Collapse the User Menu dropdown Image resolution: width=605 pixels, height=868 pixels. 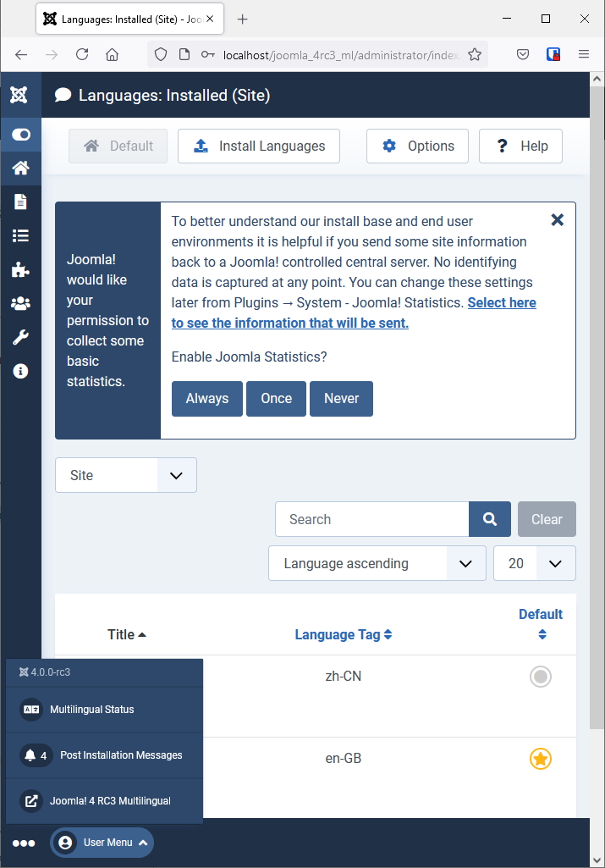102,843
